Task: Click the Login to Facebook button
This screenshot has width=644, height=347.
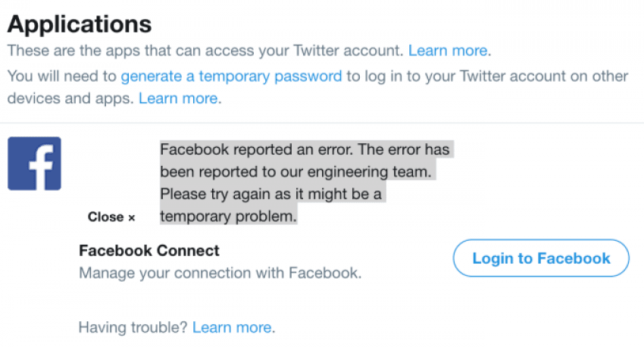Action: click(541, 258)
